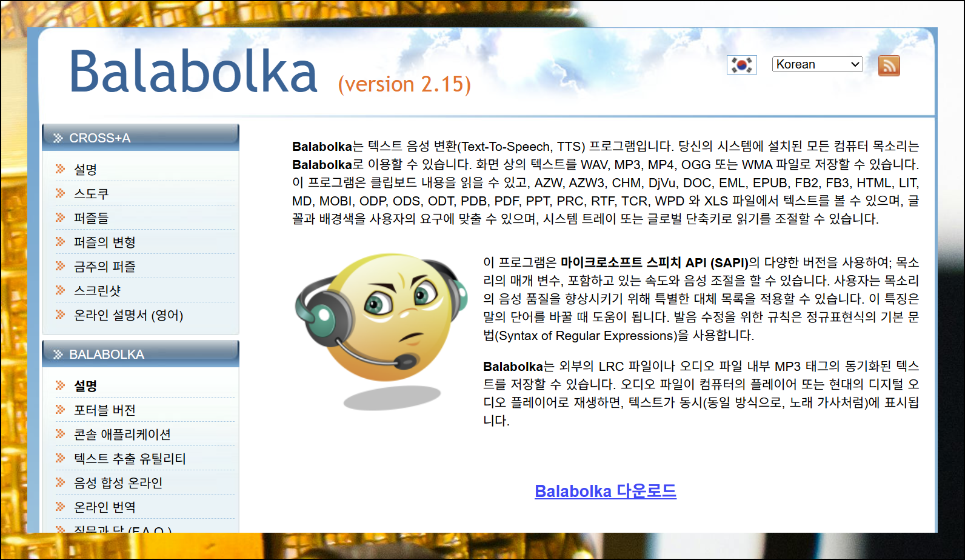The image size is (965, 560).
Task: Open 설명 under CROSS+A section
Action: coord(85,170)
